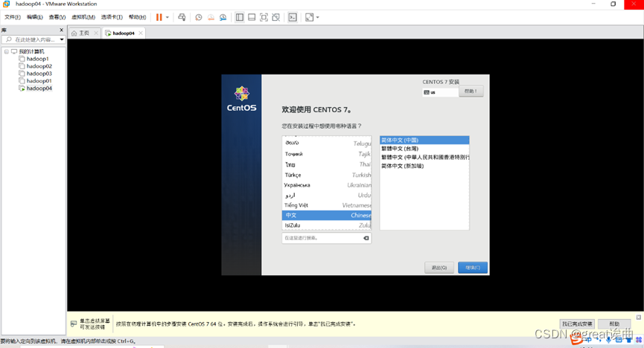The width and height of the screenshot is (644, 348).
Task: Dismiss the yellow install hint bar
Action: 639,318
